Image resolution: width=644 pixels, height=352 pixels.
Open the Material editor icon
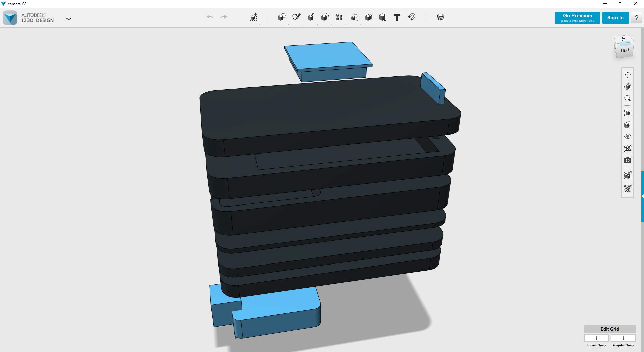[x=440, y=17]
